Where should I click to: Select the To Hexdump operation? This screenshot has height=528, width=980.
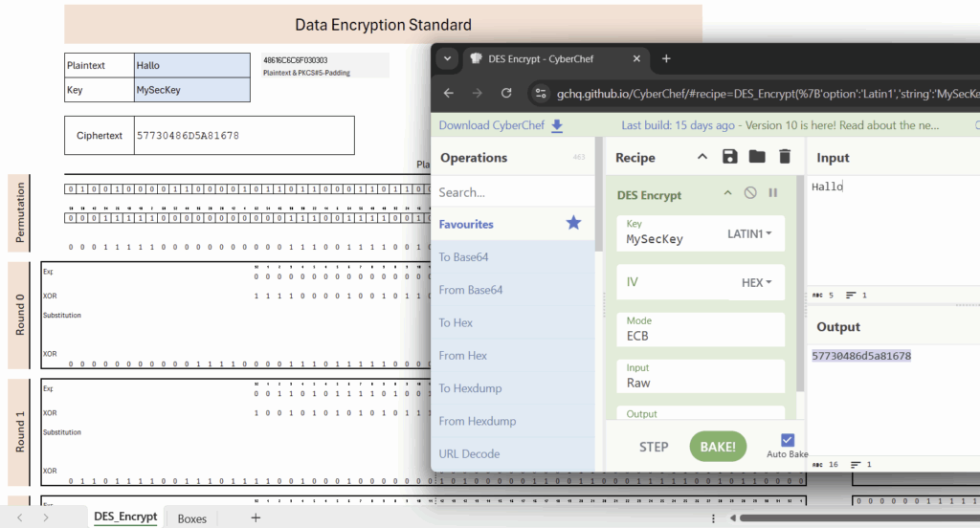[513, 388]
